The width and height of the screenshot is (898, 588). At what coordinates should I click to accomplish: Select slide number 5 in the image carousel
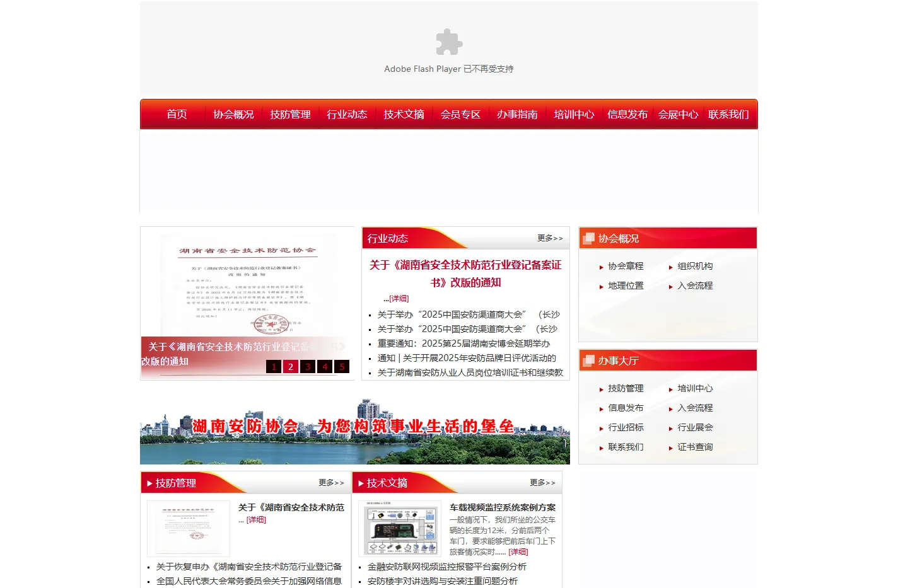(342, 366)
